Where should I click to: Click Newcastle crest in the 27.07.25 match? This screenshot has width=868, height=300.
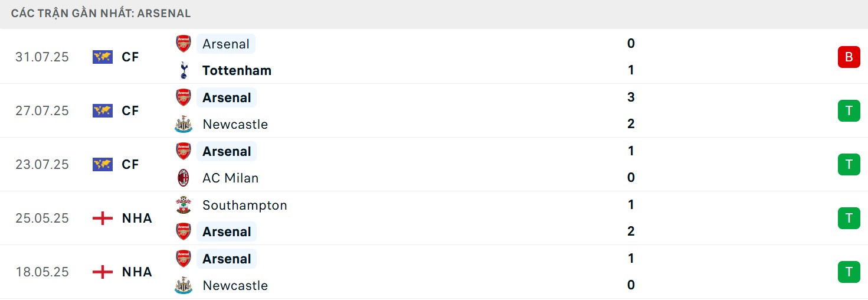pos(184,124)
